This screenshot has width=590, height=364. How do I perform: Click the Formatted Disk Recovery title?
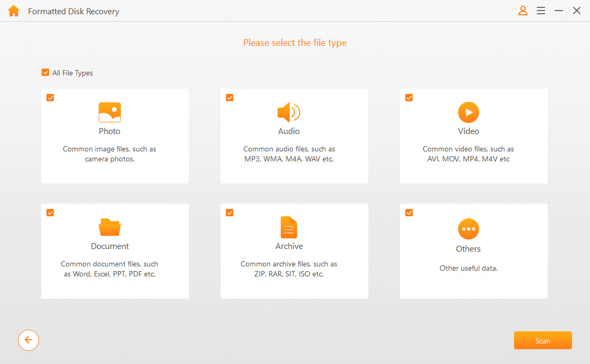coord(73,11)
